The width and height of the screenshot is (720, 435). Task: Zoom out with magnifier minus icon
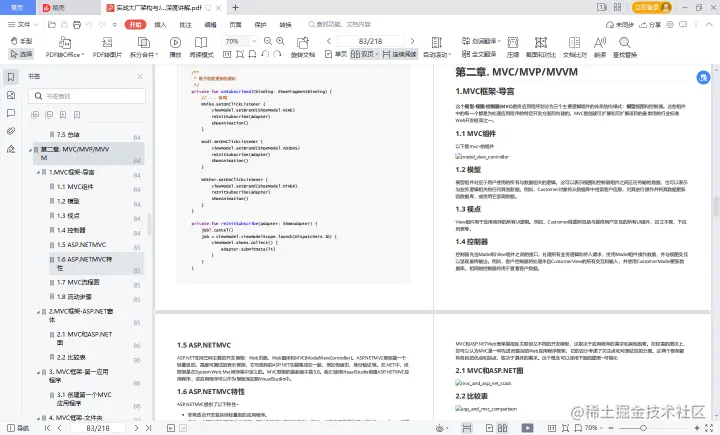tap(268, 41)
